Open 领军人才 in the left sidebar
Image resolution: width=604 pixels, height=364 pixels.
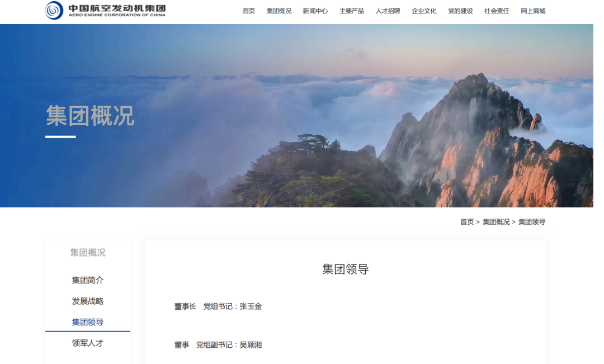pos(88,343)
